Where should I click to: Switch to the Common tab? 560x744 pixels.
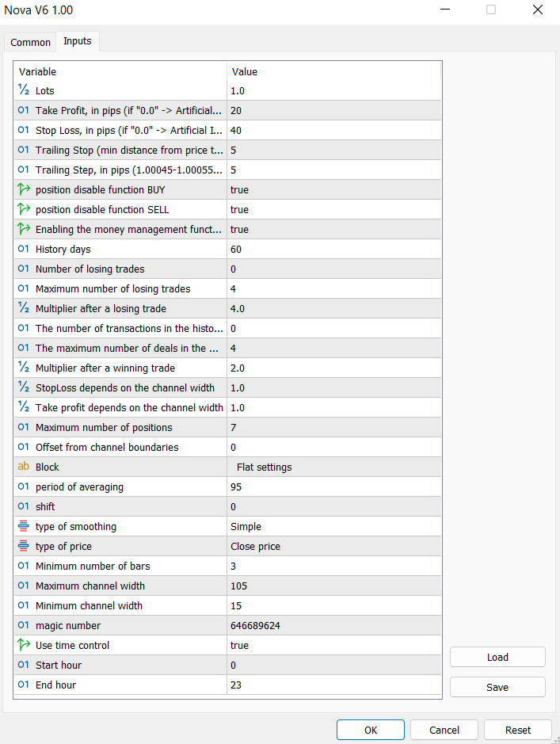[x=31, y=43]
